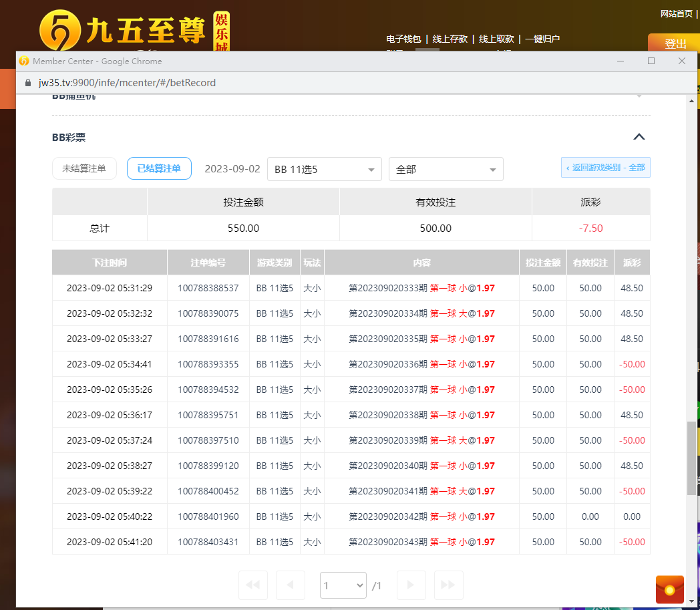Viewport: 700px width, 610px height.
Task: Open the 全部 filter dropdown
Action: pos(446,169)
